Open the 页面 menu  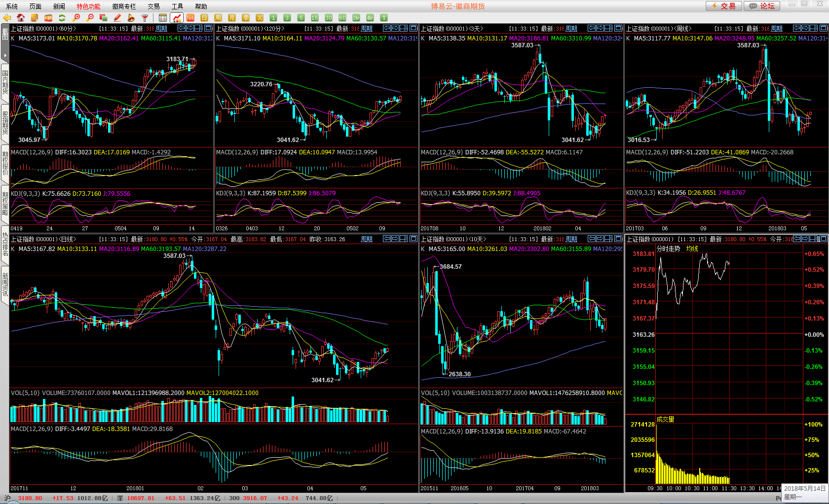[x=36, y=6]
